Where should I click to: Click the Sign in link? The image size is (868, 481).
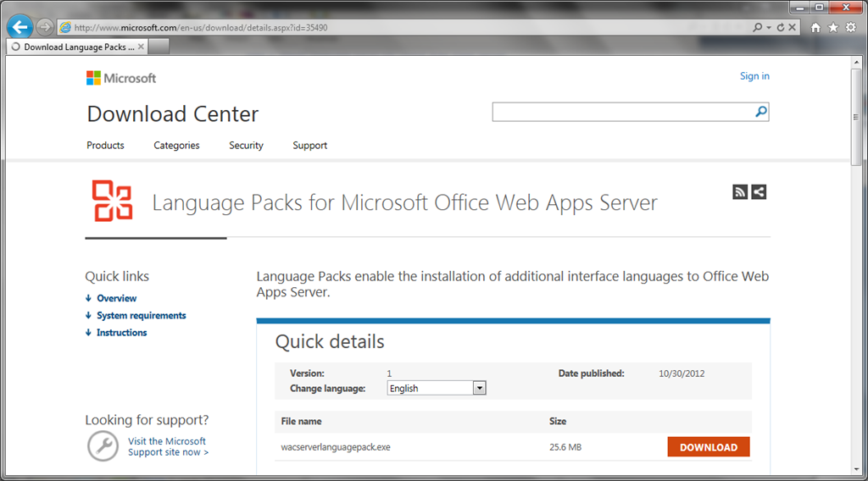[x=754, y=76]
